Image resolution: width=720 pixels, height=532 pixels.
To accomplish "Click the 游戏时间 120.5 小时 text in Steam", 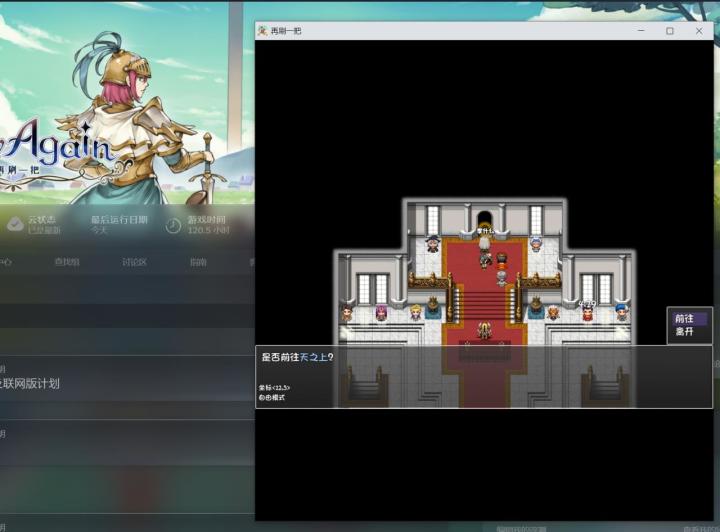I will tap(208, 224).
